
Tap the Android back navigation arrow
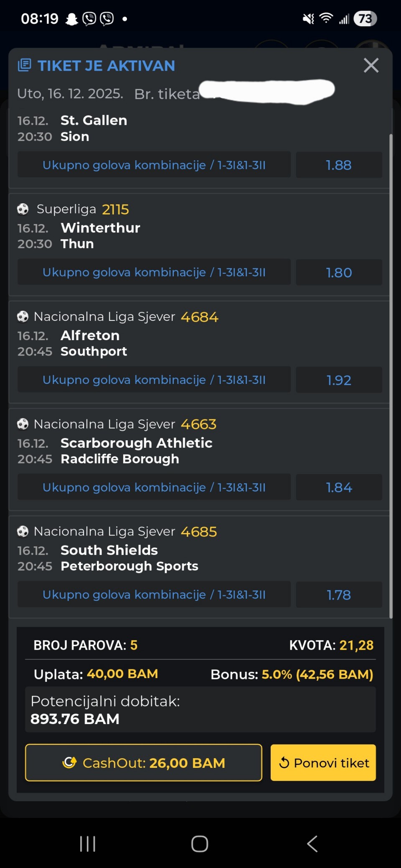point(312,844)
